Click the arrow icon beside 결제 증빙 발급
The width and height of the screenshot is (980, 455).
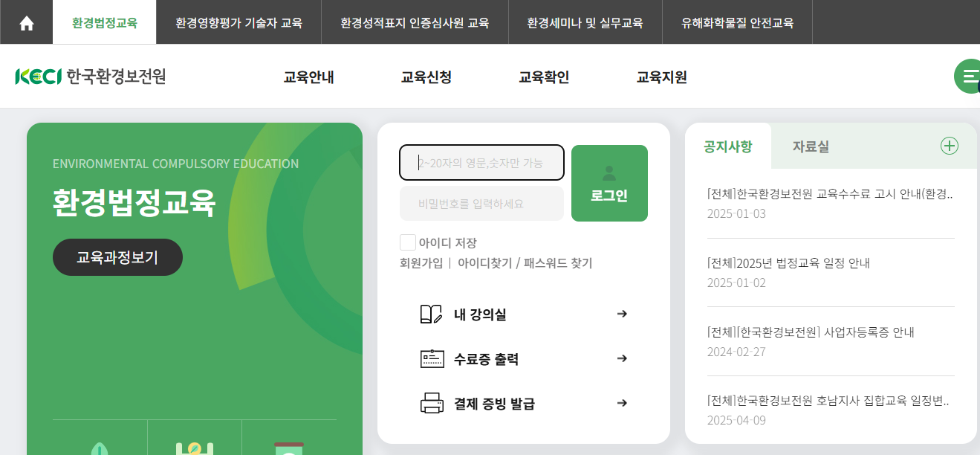pyautogui.click(x=621, y=402)
